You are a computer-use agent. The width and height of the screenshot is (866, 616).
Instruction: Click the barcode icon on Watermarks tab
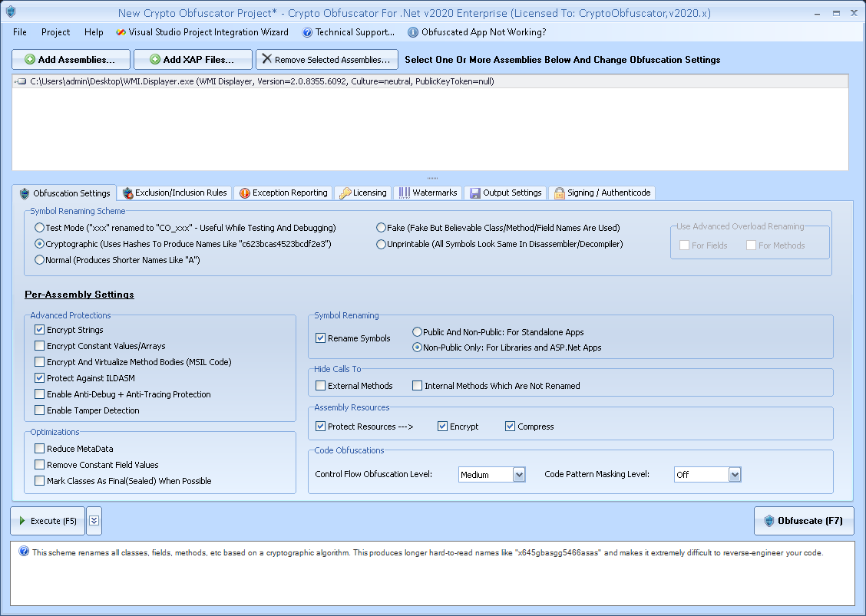(405, 193)
